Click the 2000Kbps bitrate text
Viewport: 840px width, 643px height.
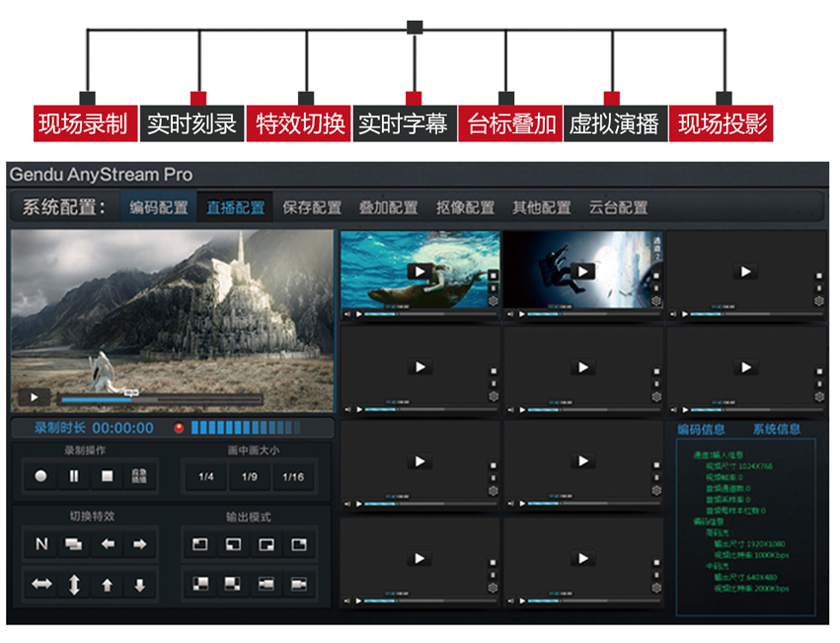point(772,589)
